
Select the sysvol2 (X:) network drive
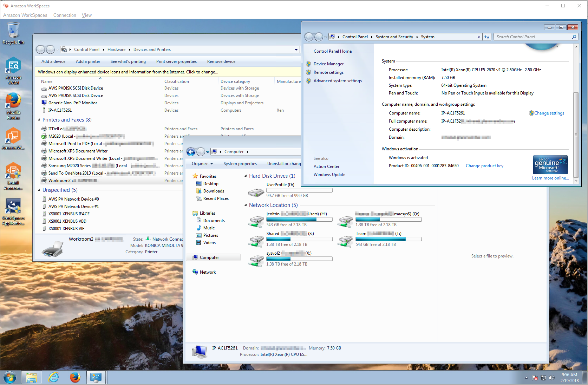click(290, 259)
